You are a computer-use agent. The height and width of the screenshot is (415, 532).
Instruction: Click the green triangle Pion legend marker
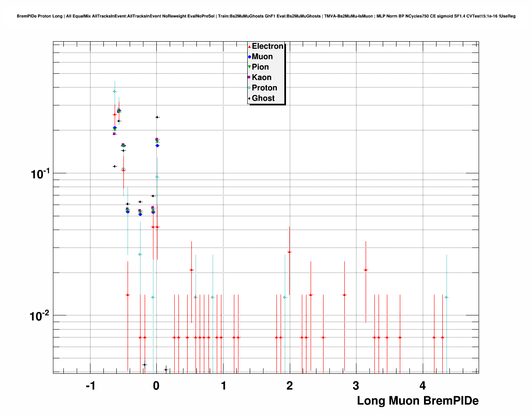249,67
